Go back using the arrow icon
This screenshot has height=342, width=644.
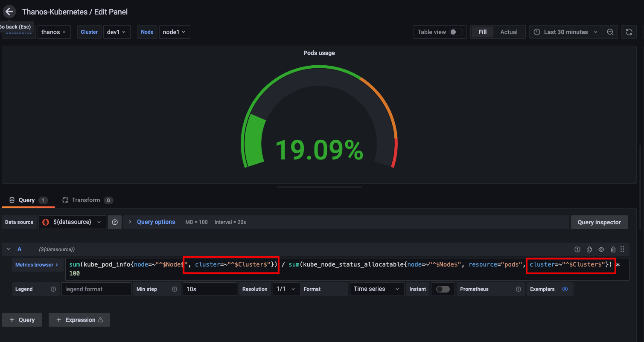tap(9, 12)
